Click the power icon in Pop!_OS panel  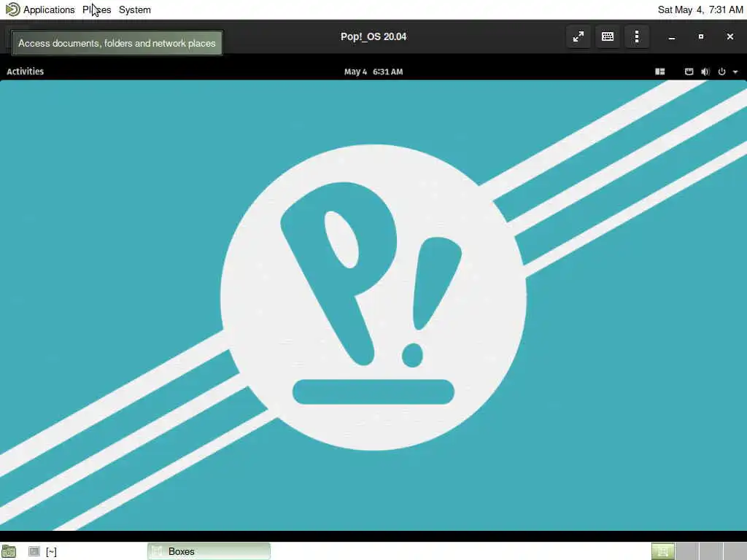(721, 71)
